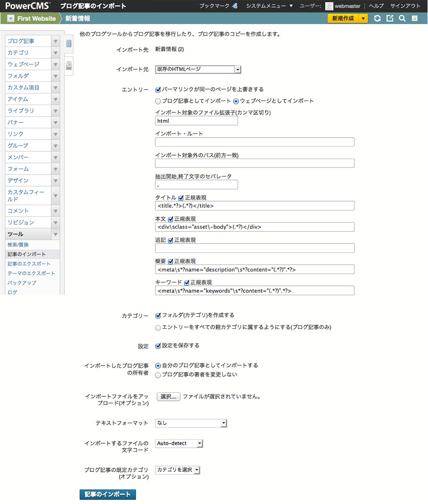
Task: Click the 本文 regex input field
Action: (255, 227)
